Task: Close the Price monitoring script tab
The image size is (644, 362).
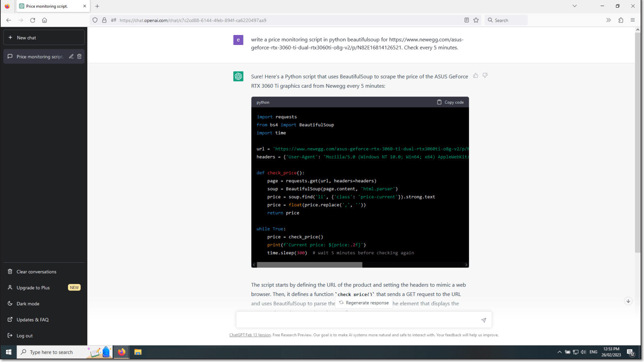Action: tap(85, 6)
